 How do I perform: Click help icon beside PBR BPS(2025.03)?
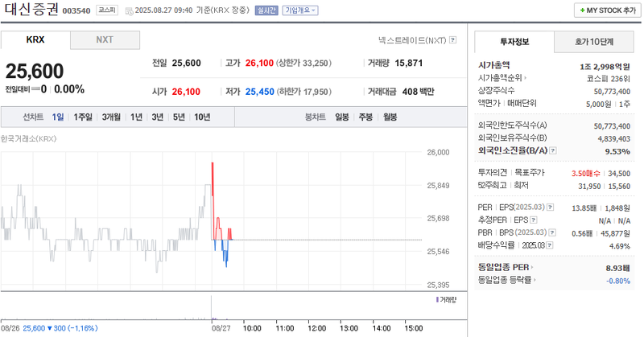tap(552, 232)
